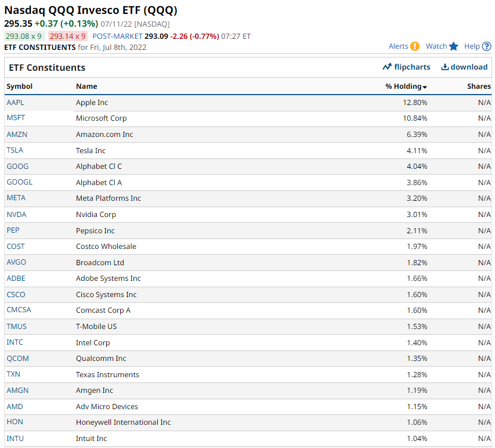Screen dimensions: 495x448
Task: Click the Watch star icon
Action: click(454, 46)
